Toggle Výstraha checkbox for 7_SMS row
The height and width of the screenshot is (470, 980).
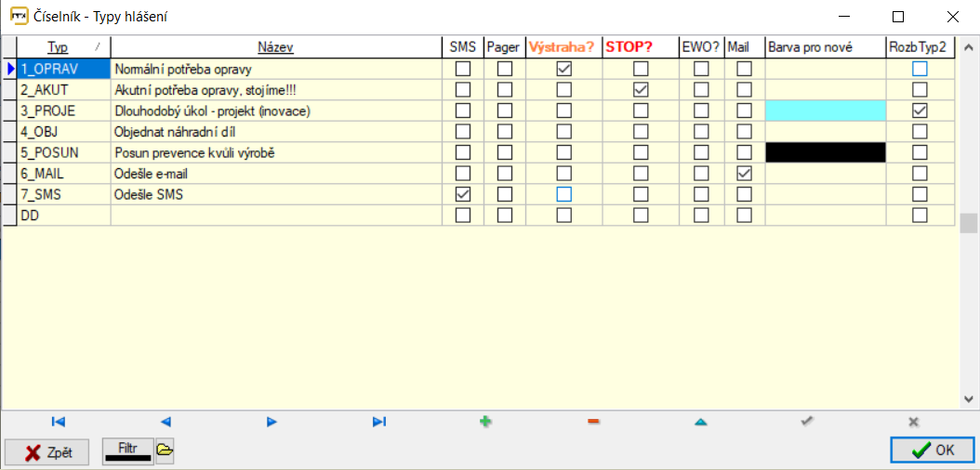[x=563, y=195]
